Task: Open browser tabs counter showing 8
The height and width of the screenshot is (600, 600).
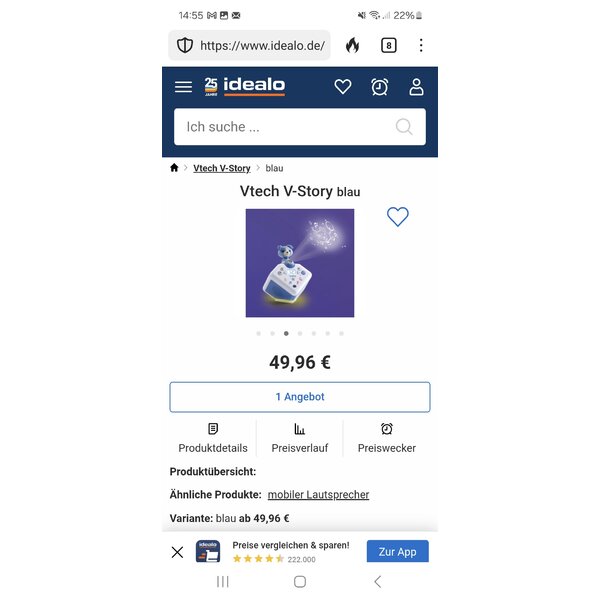Action: [389, 46]
